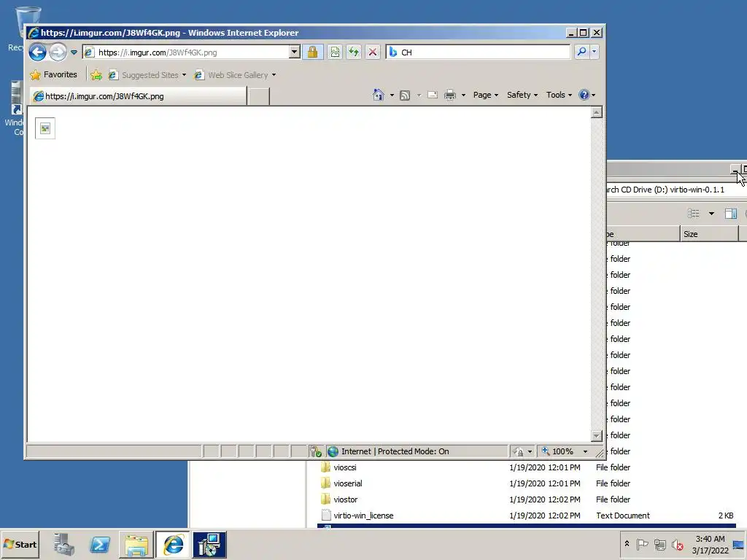Click the muted volume tray icon
Screen dimensions: 747x560
677,544
